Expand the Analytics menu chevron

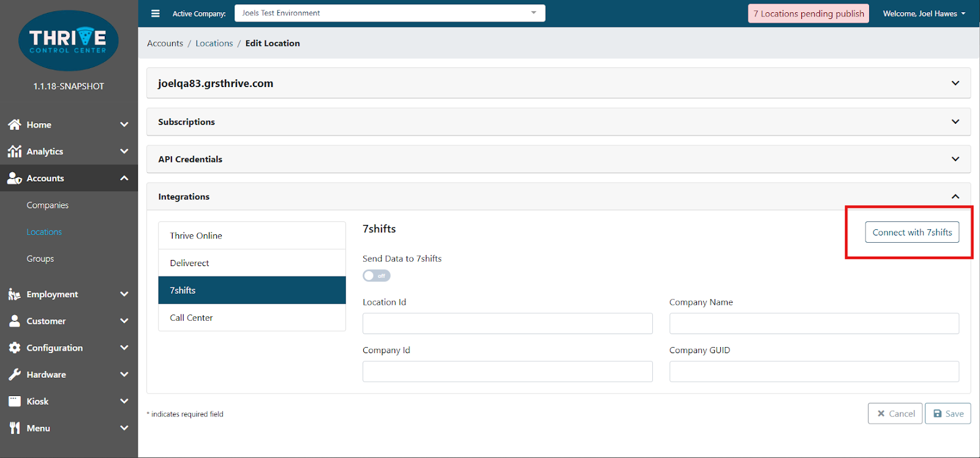pyautogui.click(x=124, y=151)
